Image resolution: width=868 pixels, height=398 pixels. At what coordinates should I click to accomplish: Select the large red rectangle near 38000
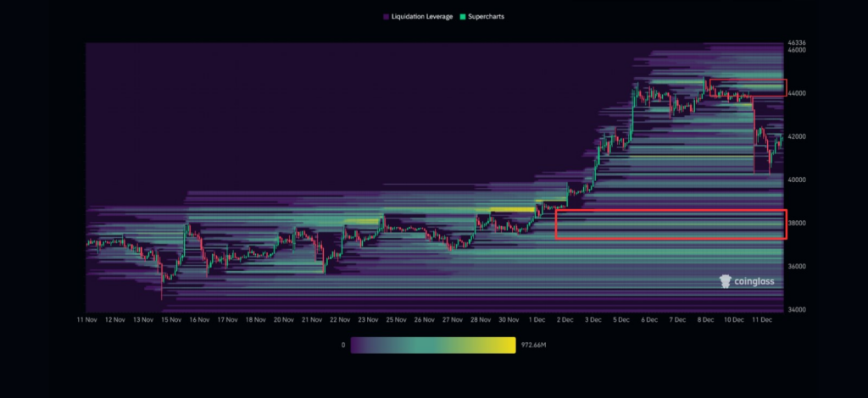(x=670, y=224)
